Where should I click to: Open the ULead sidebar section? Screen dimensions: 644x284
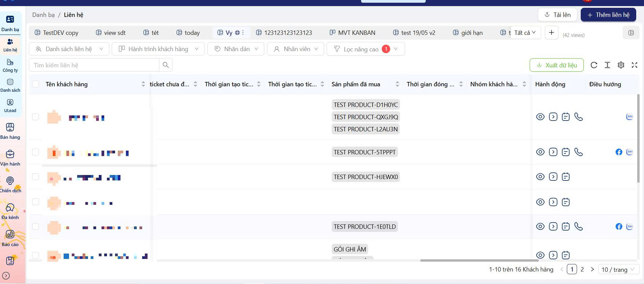(10, 106)
